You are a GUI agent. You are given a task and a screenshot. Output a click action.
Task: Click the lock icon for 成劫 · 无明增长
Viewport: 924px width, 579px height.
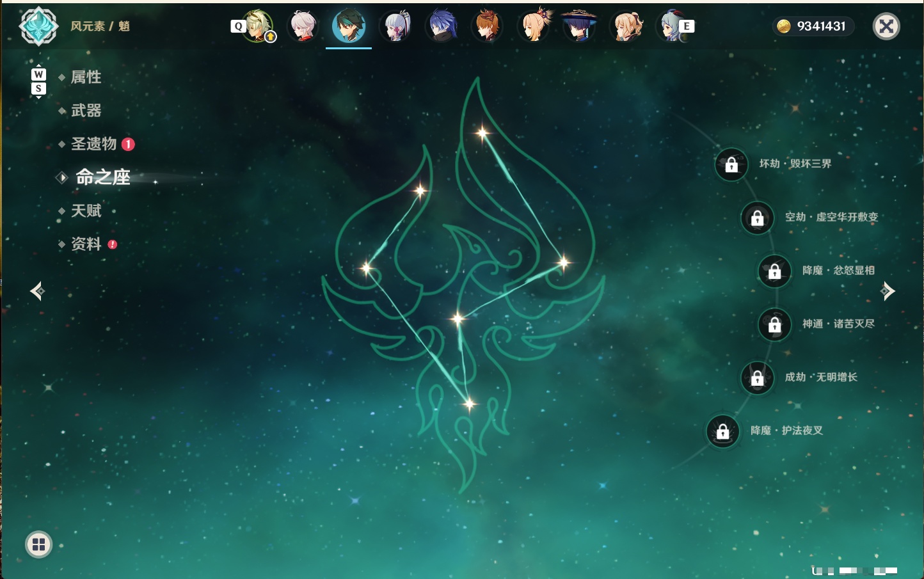tap(758, 378)
